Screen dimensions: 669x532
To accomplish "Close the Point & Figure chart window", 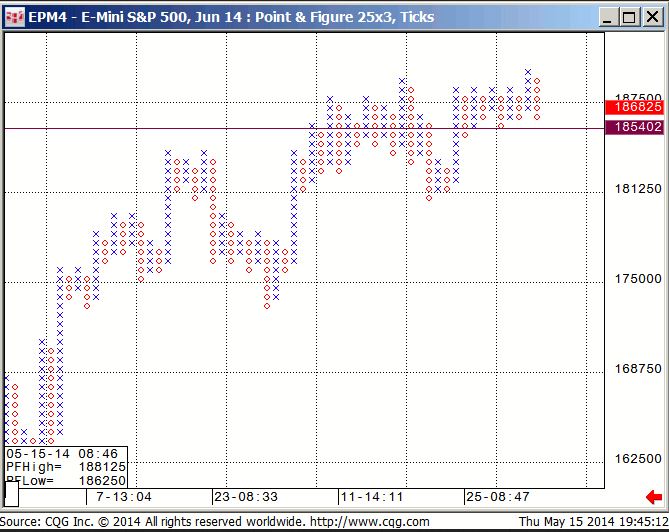I will click(650, 16).
